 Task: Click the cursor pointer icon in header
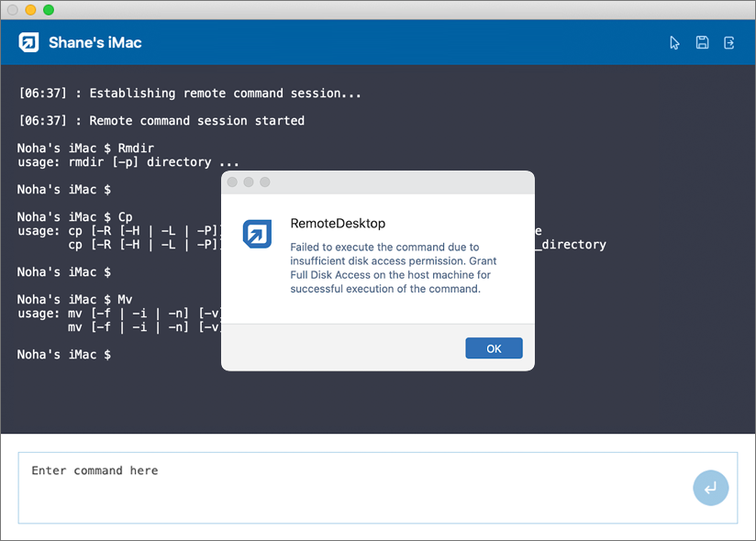675,43
